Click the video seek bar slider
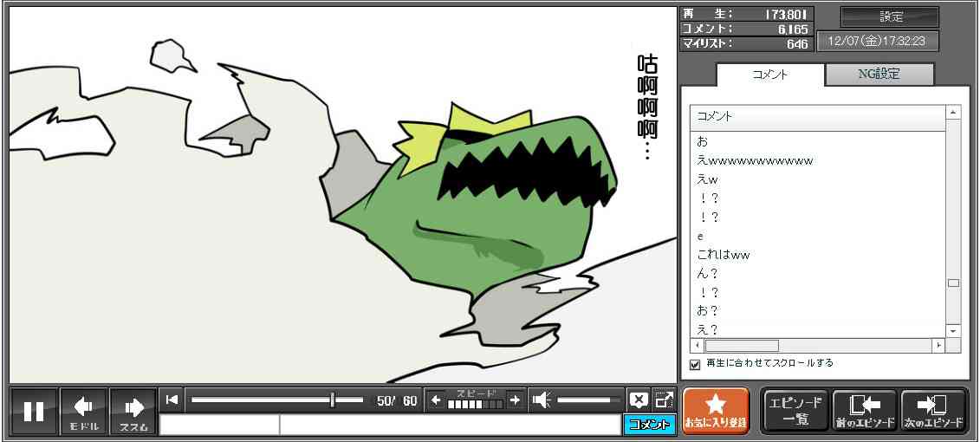 click(x=333, y=400)
